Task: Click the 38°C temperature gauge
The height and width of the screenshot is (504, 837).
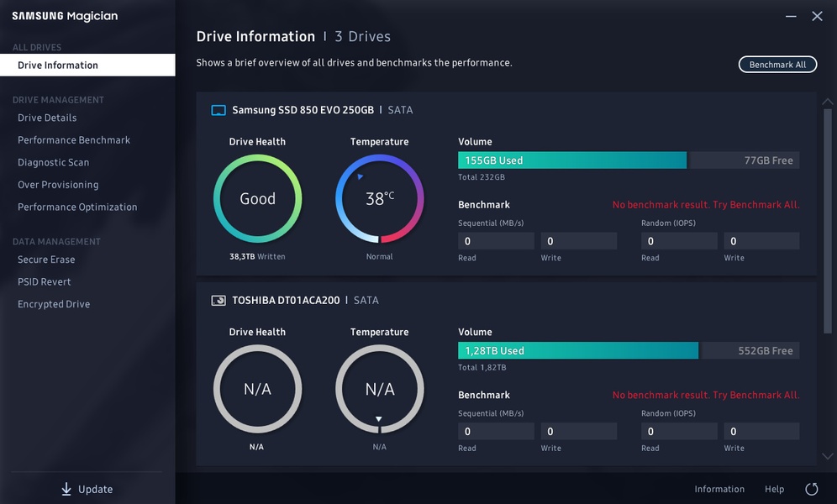Action: point(380,199)
